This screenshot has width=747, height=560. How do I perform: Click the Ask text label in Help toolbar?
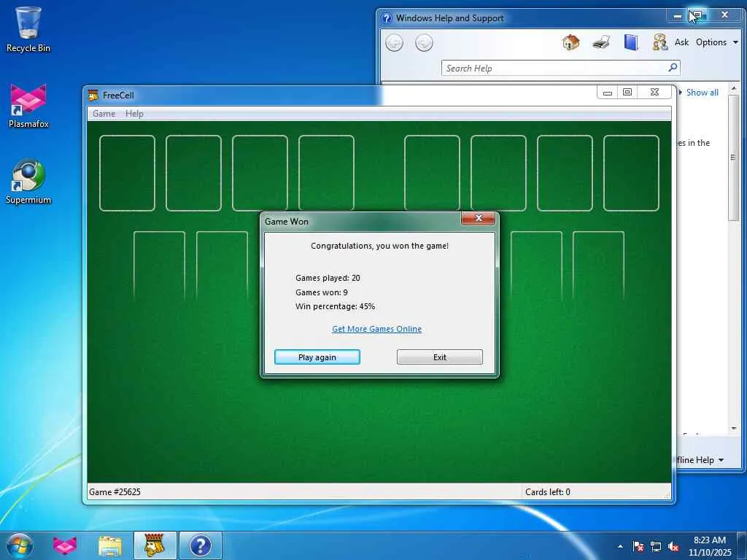[x=681, y=42]
